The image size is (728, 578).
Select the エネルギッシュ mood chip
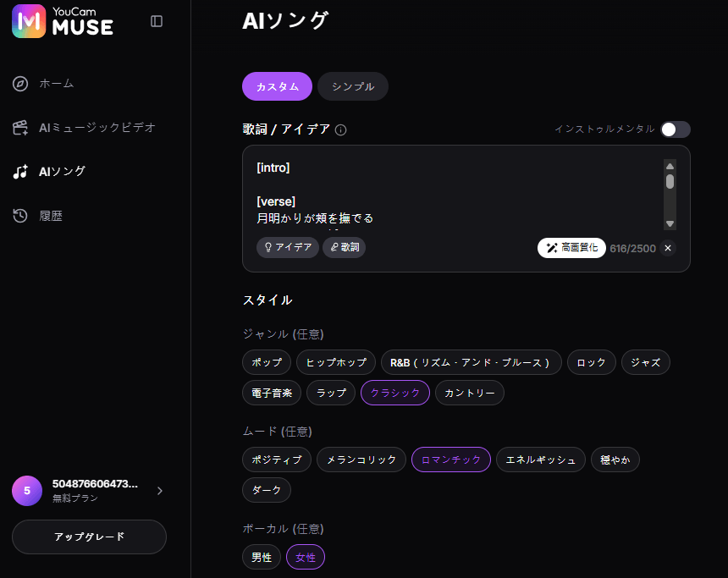[x=540, y=460]
